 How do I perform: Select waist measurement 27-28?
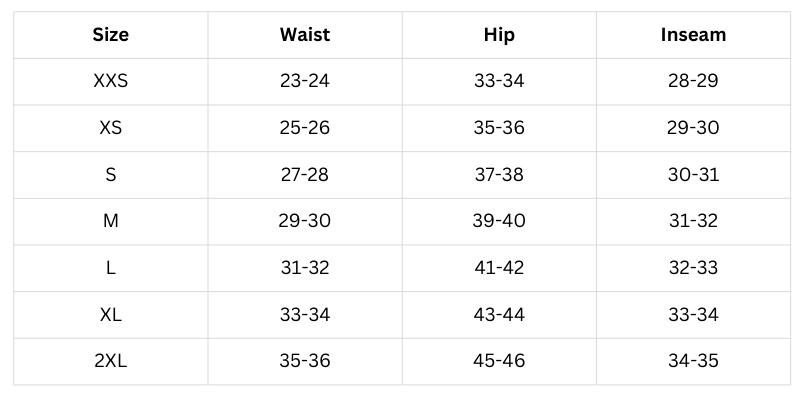pos(305,174)
